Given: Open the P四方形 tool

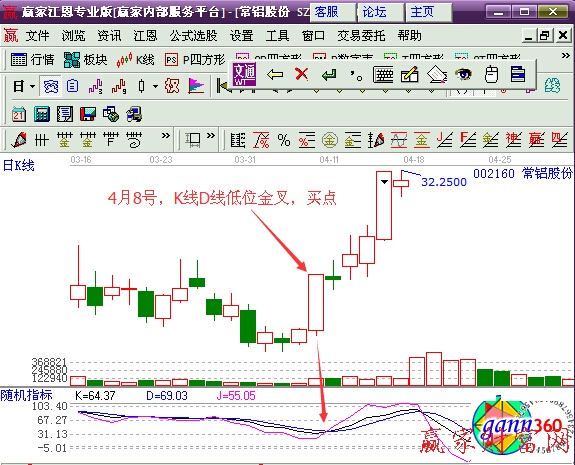Looking at the screenshot, I should (195, 59).
